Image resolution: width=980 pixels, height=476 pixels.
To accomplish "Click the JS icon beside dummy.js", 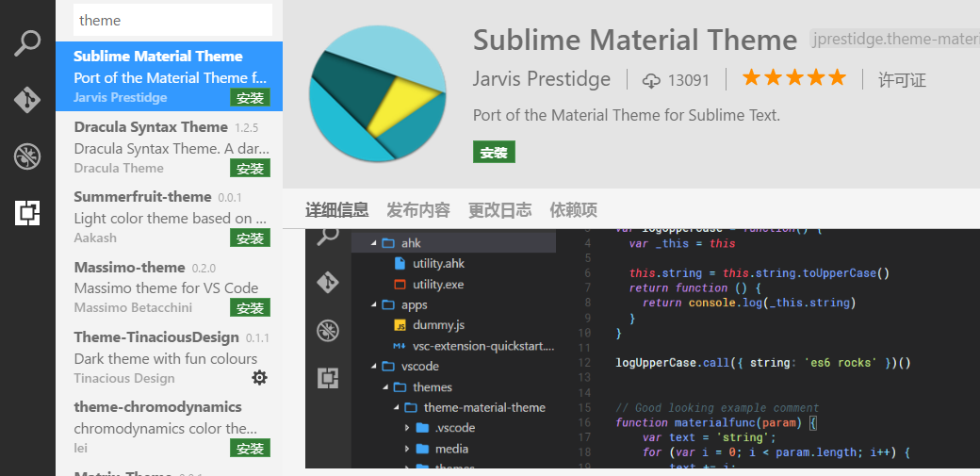I will coord(400,325).
